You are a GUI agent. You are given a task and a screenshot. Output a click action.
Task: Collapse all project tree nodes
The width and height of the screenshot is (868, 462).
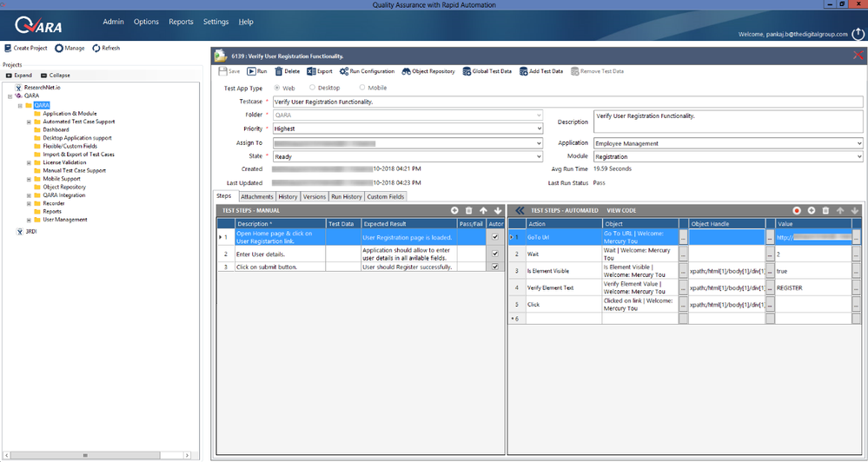point(56,76)
